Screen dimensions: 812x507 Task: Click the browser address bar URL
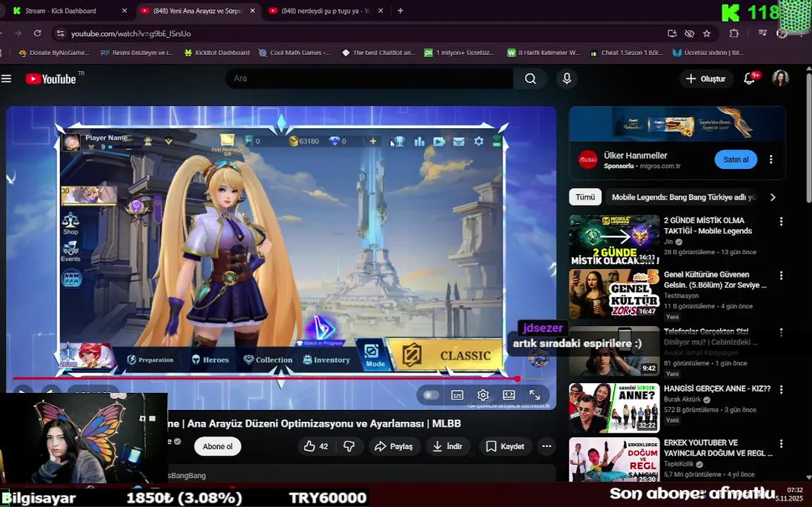[x=131, y=33]
